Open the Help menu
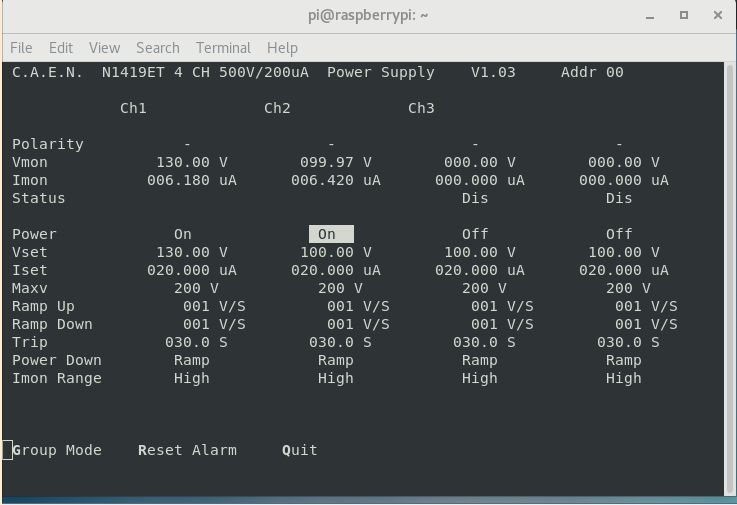737x505 pixels. [x=282, y=47]
